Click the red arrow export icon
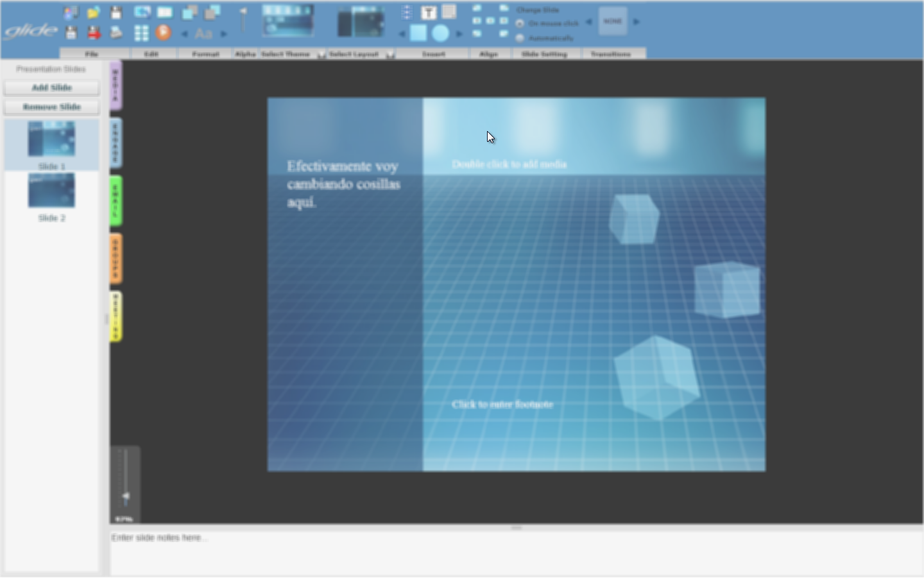Image resolution: width=924 pixels, height=578 pixels. (94, 33)
